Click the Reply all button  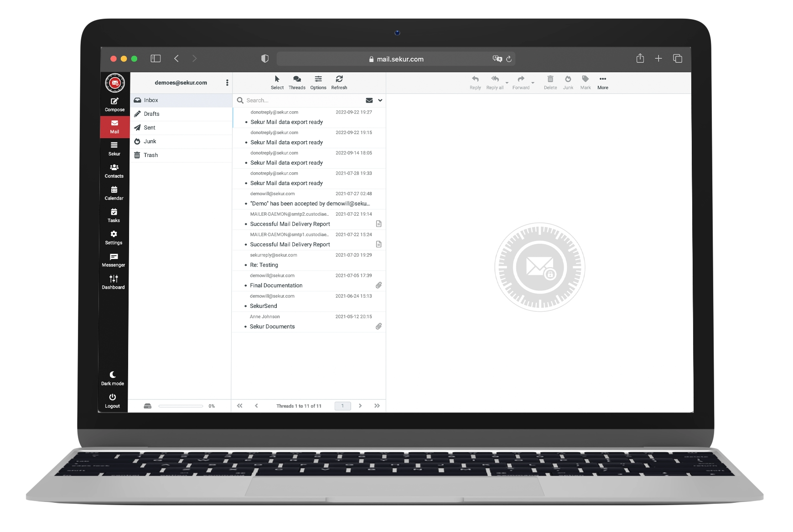click(x=495, y=83)
